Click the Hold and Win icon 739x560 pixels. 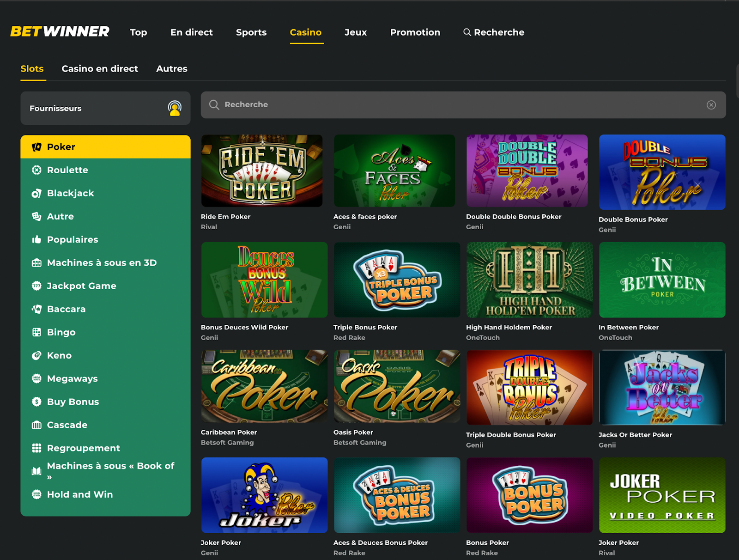pos(36,494)
